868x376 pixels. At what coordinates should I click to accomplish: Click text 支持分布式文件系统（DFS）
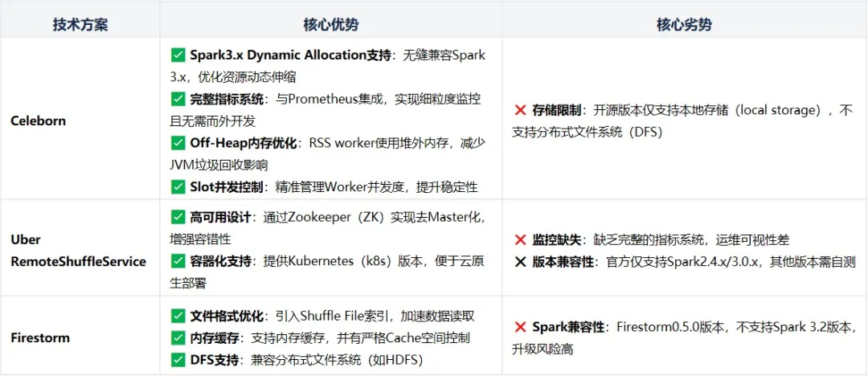point(588,133)
